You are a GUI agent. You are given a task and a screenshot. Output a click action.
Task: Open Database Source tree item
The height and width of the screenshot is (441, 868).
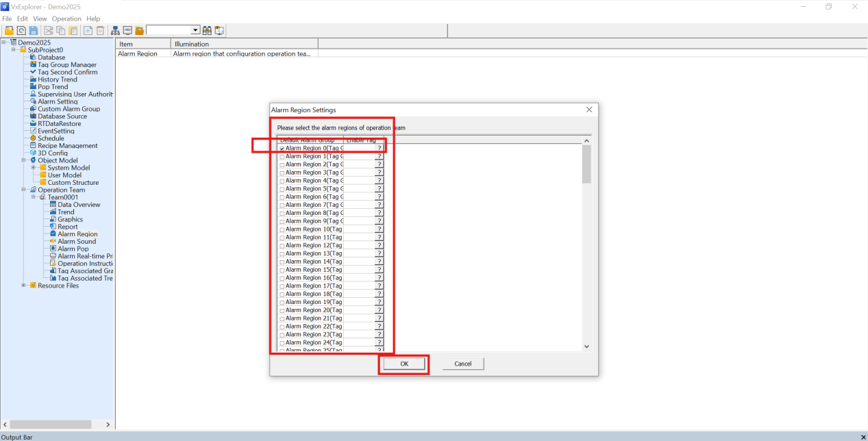click(62, 116)
